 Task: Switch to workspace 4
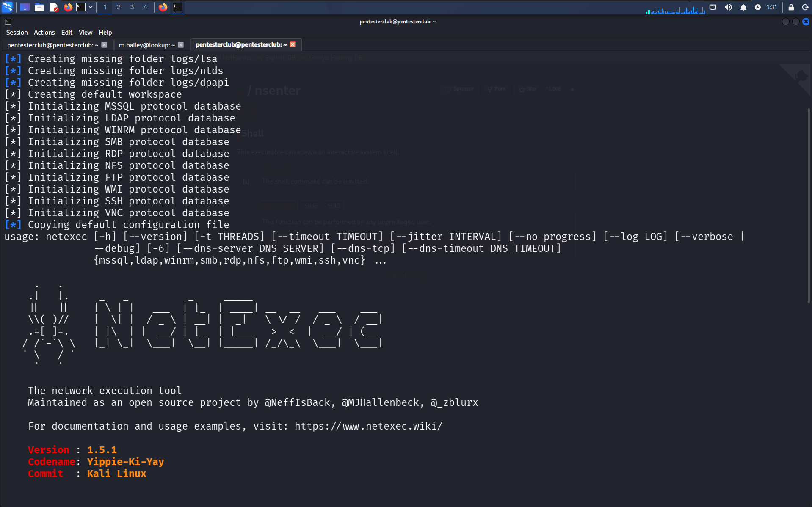click(x=145, y=7)
